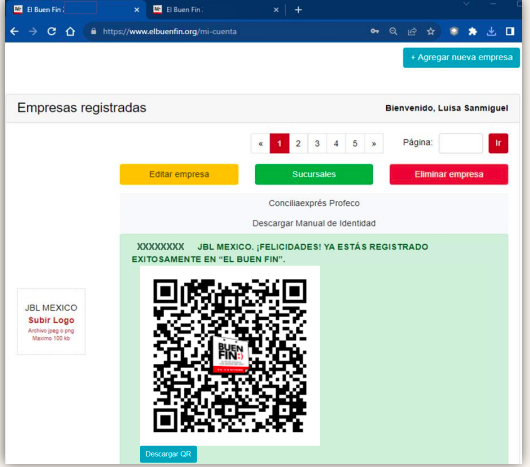Image resolution: width=530 pixels, height=467 pixels.
Task: Select the first El Buen Fin tab
Action: coord(76,10)
